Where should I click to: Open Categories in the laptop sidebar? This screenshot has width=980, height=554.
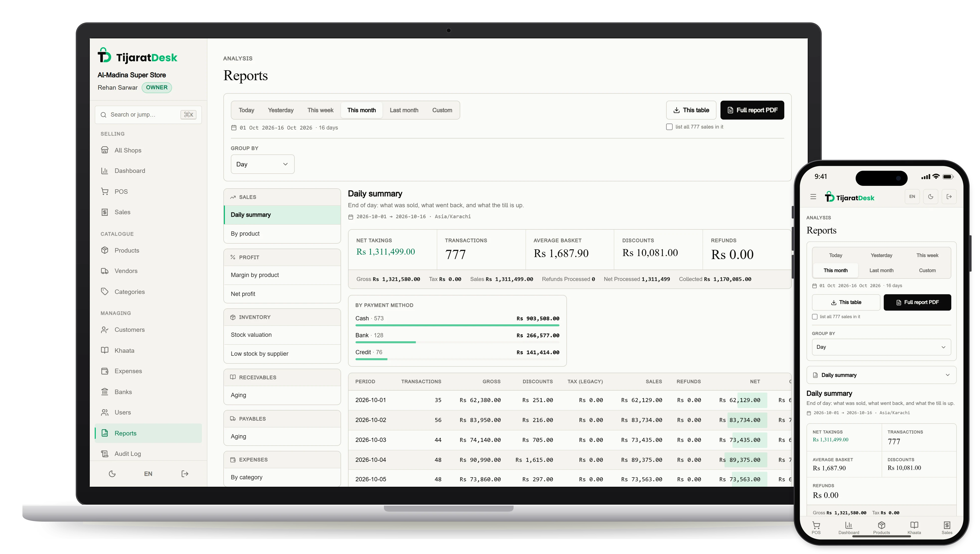coord(148,292)
